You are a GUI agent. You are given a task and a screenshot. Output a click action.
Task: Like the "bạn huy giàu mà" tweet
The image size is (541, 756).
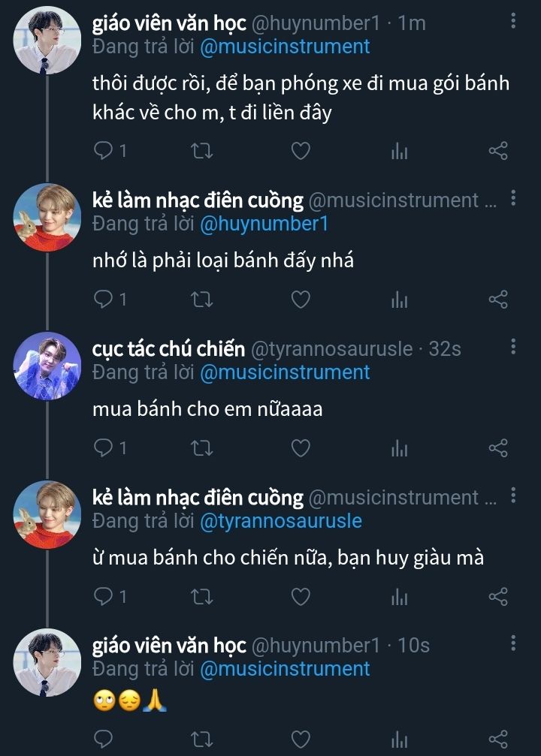coord(301,597)
